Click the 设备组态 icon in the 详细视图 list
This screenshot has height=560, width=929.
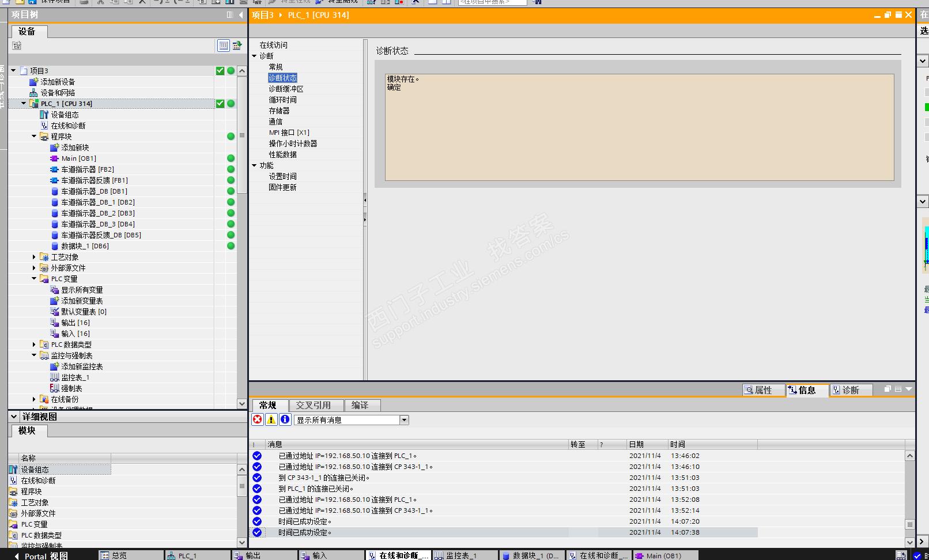click(13, 470)
